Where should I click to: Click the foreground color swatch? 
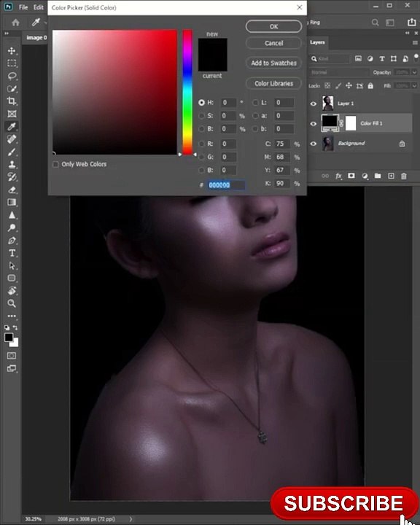click(9, 338)
